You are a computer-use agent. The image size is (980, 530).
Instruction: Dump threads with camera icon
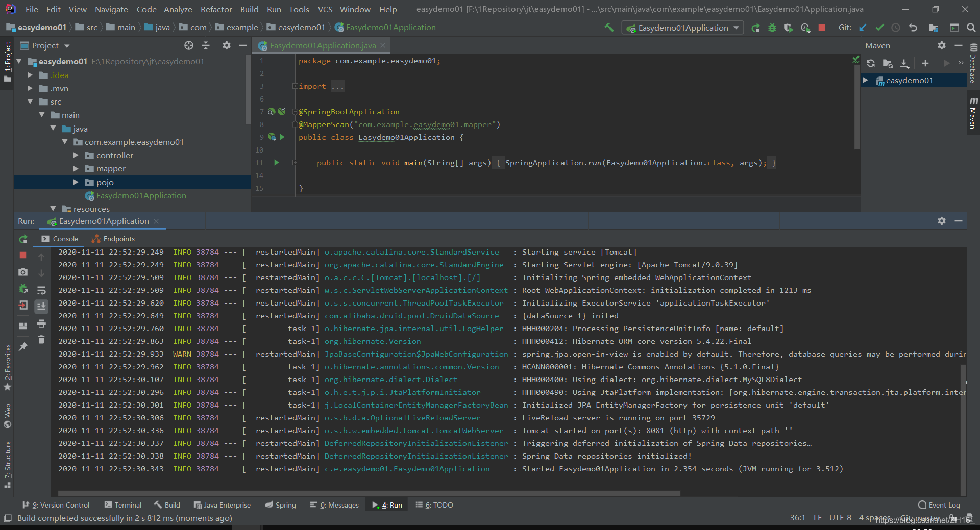(23, 272)
